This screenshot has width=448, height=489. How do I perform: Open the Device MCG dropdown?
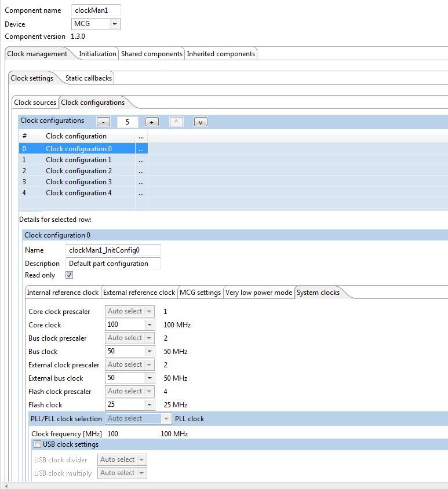(96, 24)
